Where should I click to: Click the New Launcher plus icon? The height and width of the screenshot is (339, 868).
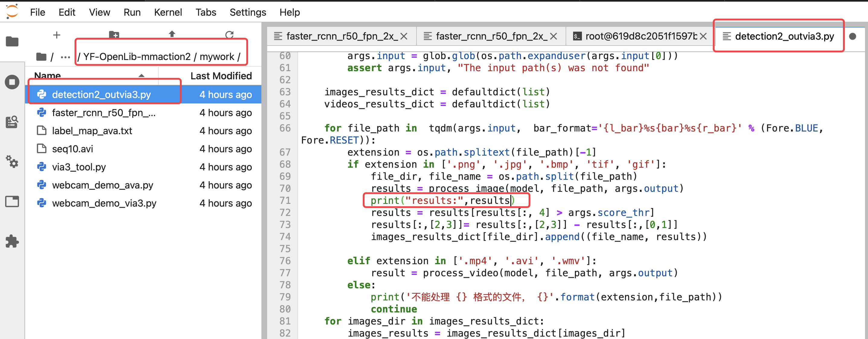coord(57,35)
